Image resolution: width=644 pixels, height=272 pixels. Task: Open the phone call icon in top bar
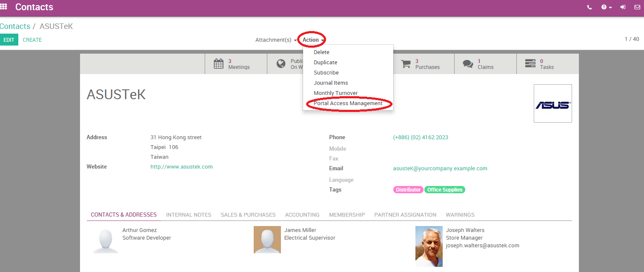point(589,7)
